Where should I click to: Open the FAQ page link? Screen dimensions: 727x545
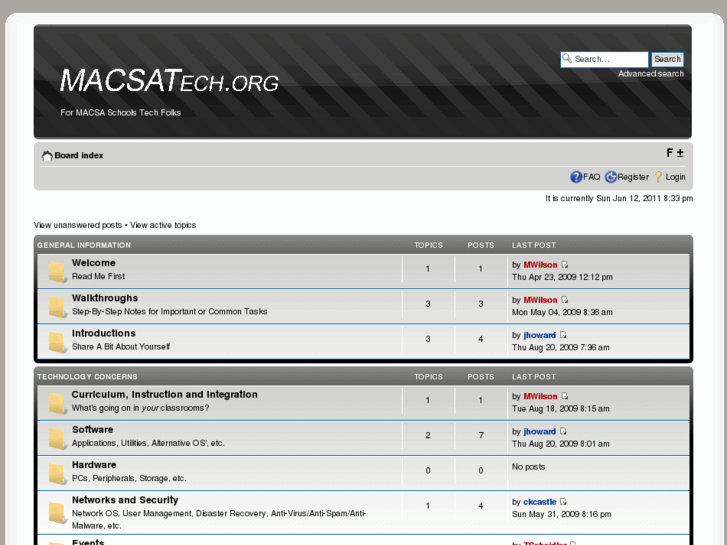point(592,177)
